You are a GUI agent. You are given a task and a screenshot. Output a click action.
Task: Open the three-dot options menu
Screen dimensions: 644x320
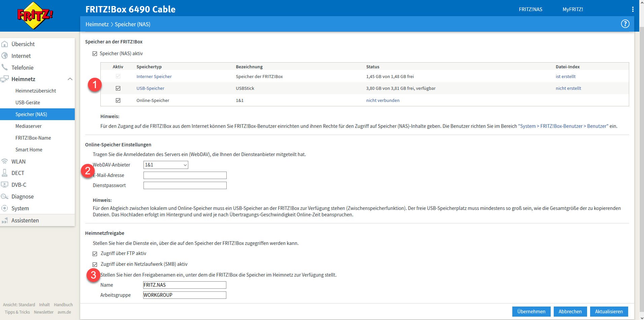point(633,9)
